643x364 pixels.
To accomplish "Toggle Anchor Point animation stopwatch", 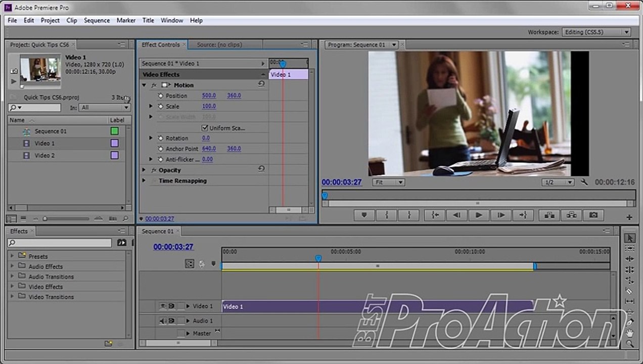I will coord(161,149).
